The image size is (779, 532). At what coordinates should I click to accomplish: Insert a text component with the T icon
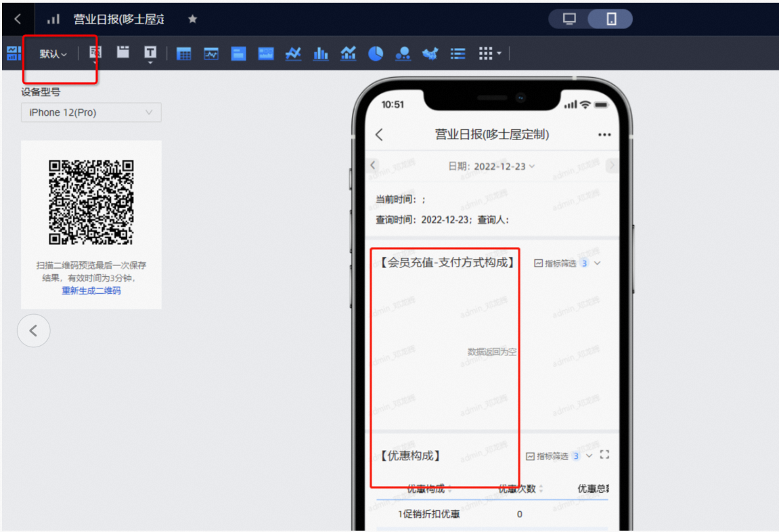150,53
